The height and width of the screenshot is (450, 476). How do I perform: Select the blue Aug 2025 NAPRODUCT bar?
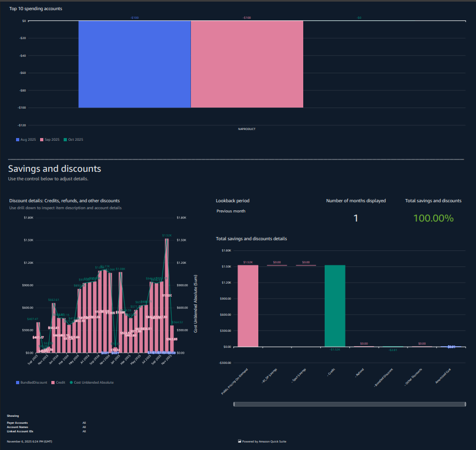click(x=134, y=64)
